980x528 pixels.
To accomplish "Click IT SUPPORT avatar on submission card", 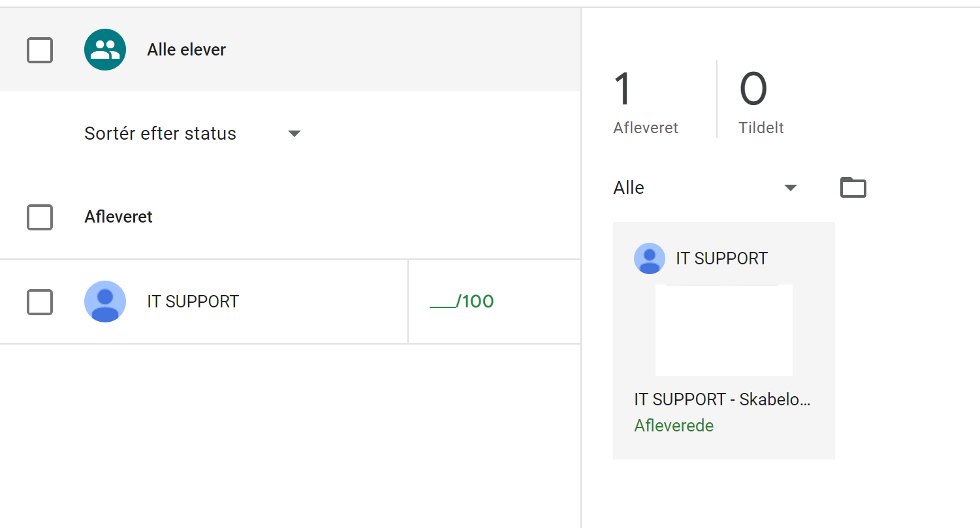I will 649,258.
